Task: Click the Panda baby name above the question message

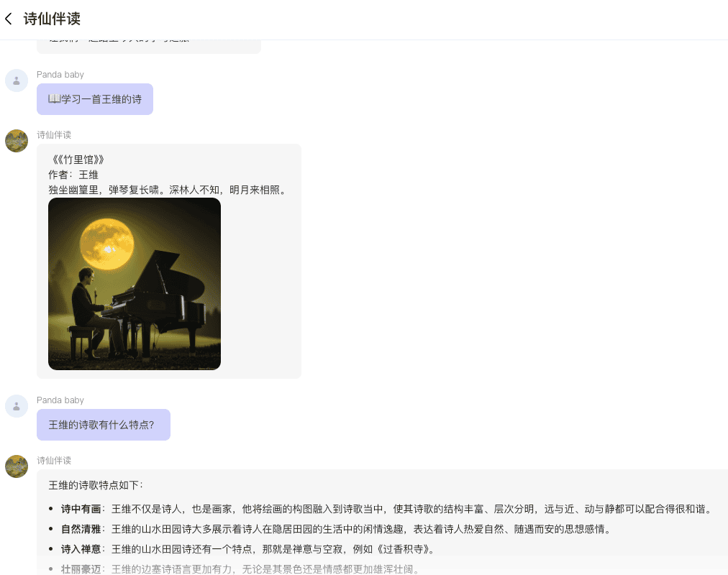Action: 60,400
